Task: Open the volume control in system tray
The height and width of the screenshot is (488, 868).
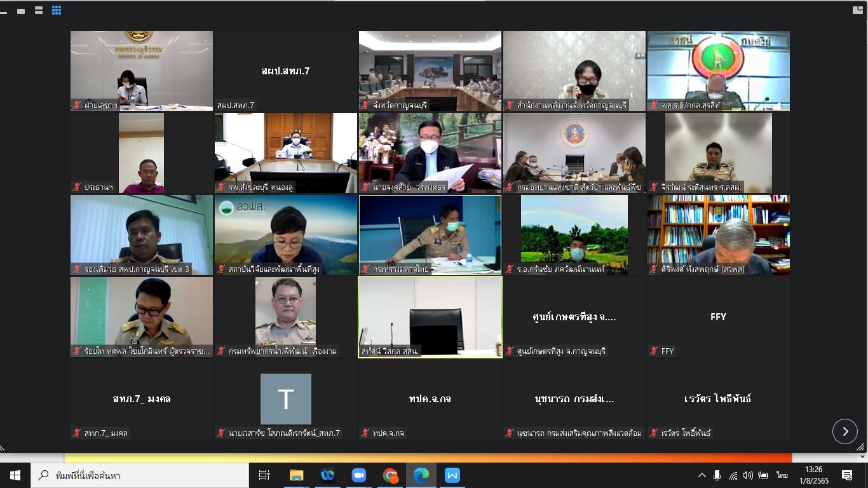Action: point(748,475)
